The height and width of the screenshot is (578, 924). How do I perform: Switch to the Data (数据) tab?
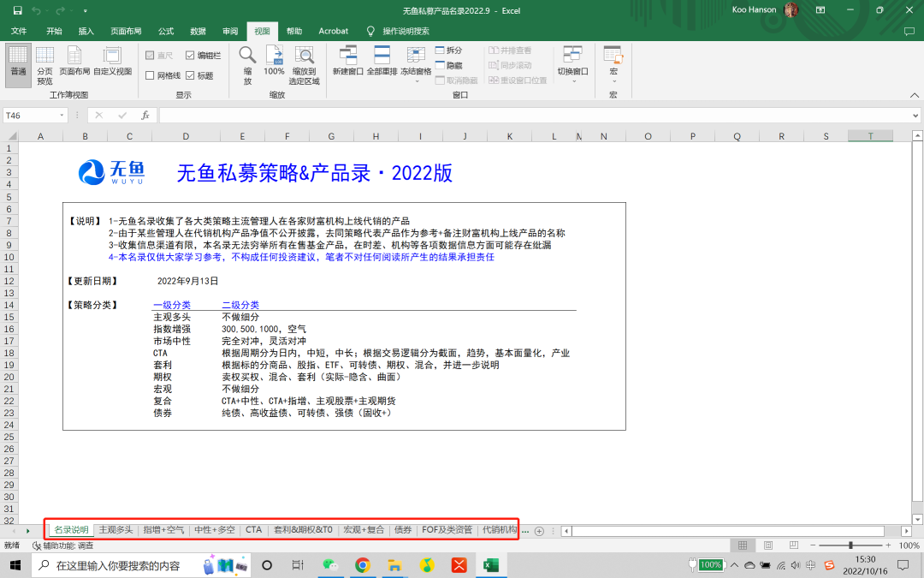[198, 32]
